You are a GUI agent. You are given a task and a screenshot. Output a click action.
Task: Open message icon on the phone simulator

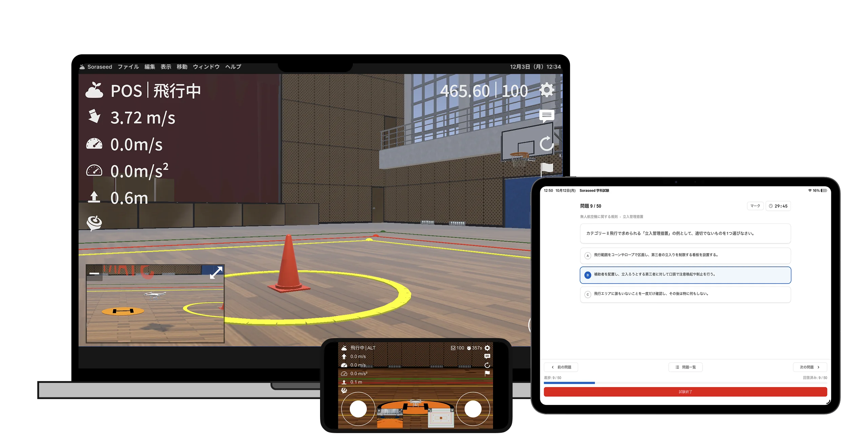[487, 356]
